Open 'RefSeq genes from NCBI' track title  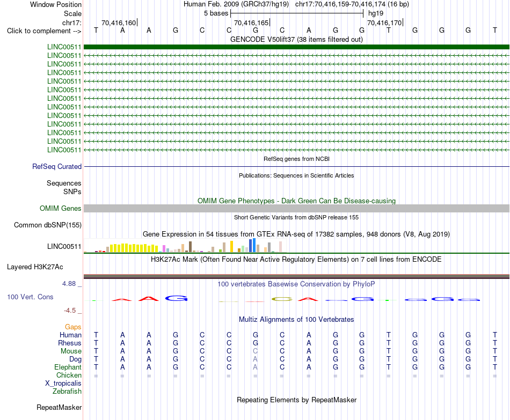[x=296, y=159]
